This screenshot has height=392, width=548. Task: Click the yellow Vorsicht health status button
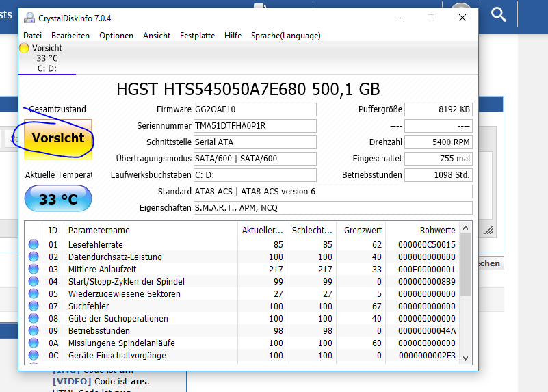pyautogui.click(x=58, y=139)
